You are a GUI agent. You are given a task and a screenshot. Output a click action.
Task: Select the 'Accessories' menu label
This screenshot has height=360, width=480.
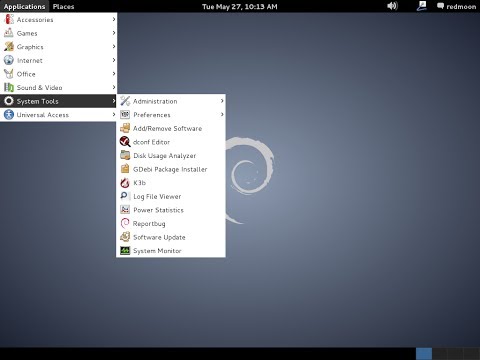[x=35, y=20]
